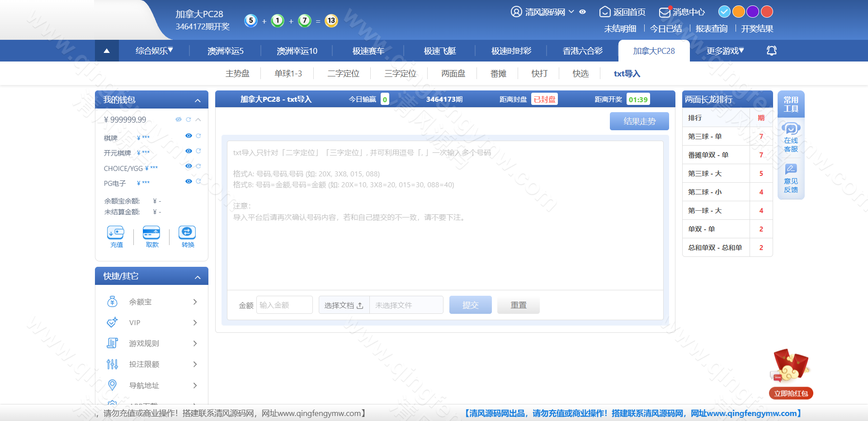Switch to the 澳洲幸运5 tab
The height and width of the screenshot is (421, 868).
tap(225, 51)
